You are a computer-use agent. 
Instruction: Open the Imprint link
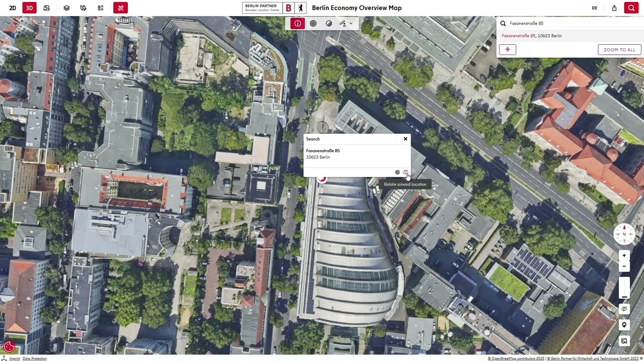(15, 358)
